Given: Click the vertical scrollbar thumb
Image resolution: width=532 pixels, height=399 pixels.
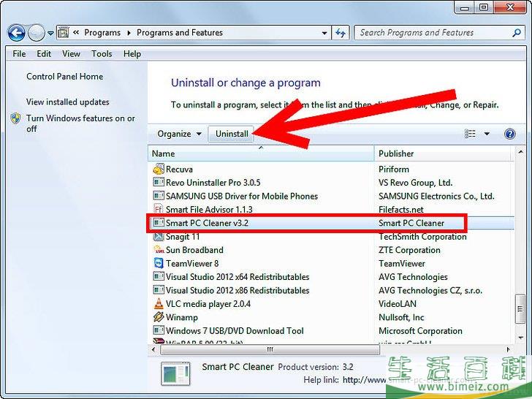Looking at the screenshot, I should point(520,308).
